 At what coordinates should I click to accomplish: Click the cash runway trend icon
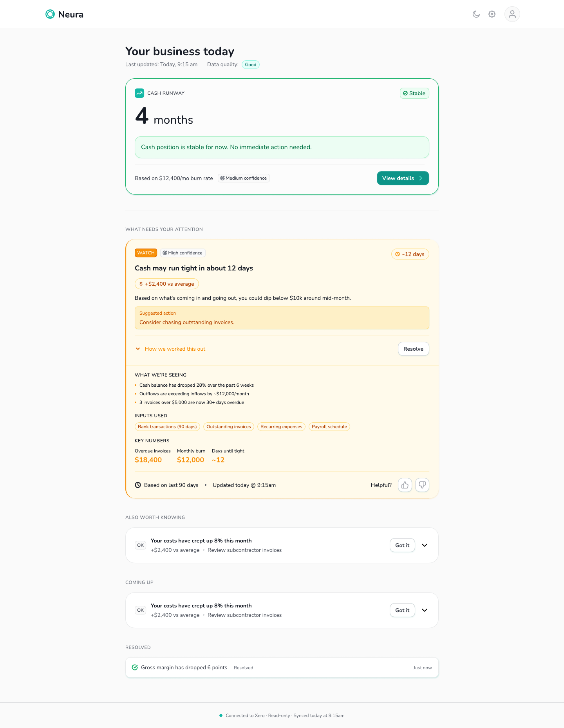139,93
